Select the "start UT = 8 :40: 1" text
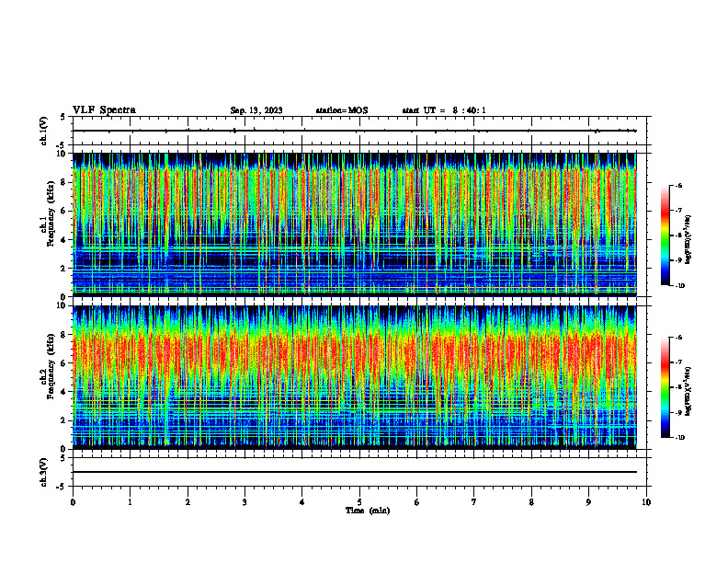728x563 pixels. [444, 110]
